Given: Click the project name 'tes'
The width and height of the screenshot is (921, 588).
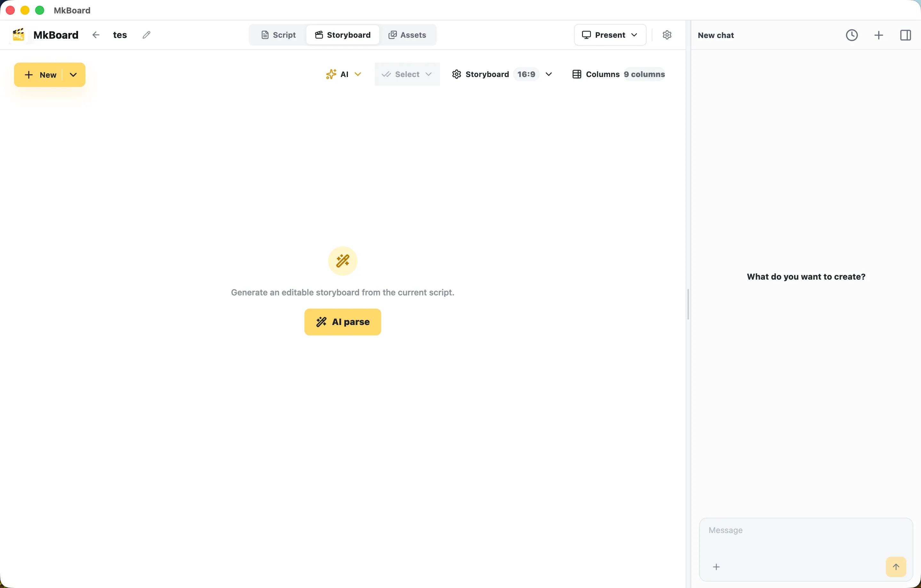Looking at the screenshot, I should [120, 35].
